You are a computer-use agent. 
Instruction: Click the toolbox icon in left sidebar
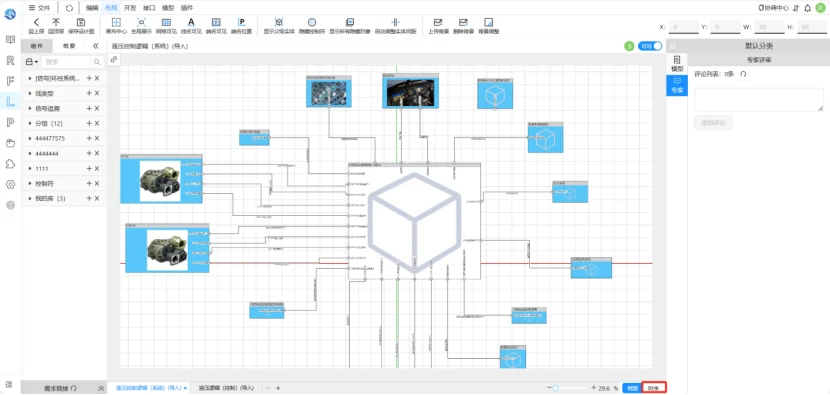click(x=10, y=143)
